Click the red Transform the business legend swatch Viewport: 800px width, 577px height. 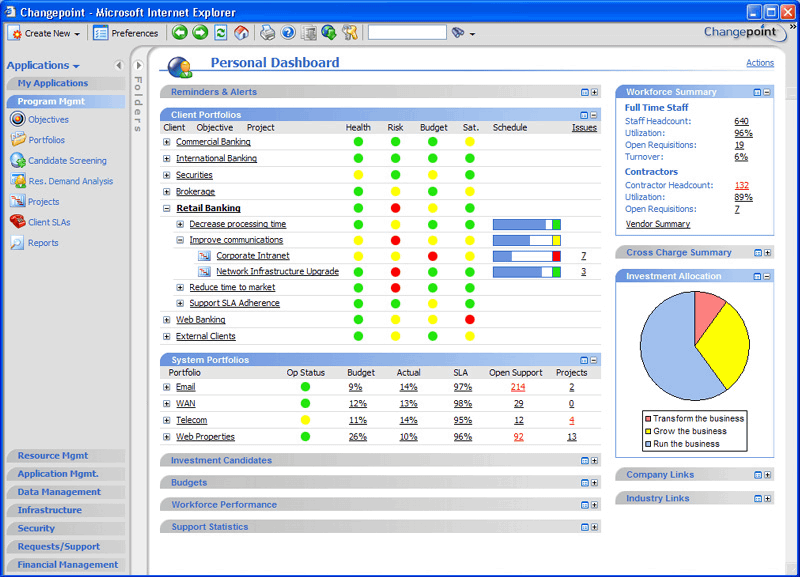tap(648, 419)
